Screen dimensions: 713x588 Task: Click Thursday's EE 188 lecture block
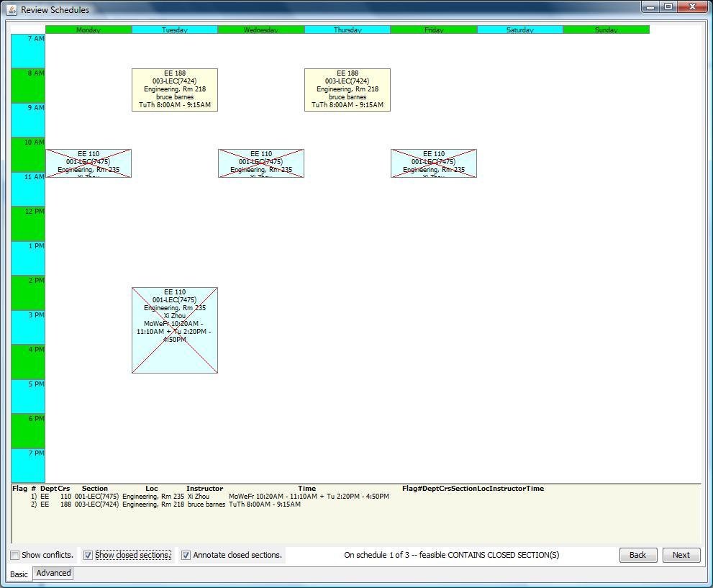[x=348, y=89]
